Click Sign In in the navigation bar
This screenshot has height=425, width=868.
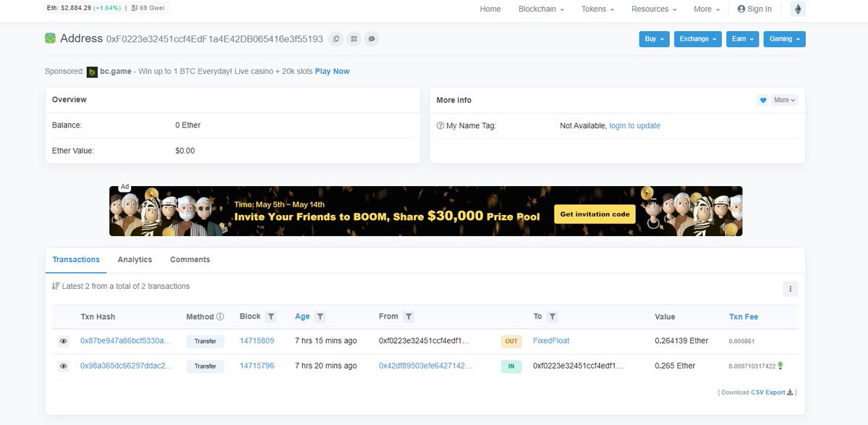[x=754, y=9]
